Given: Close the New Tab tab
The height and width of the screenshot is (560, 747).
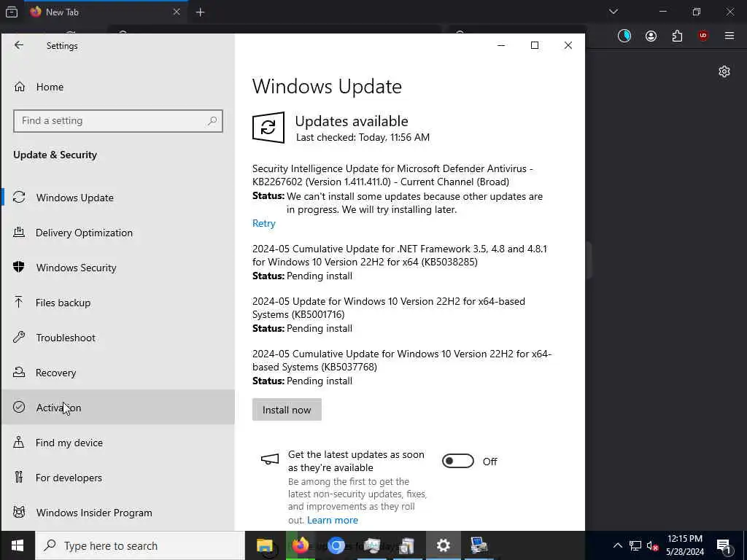Looking at the screenshot, I should point(177,12).
